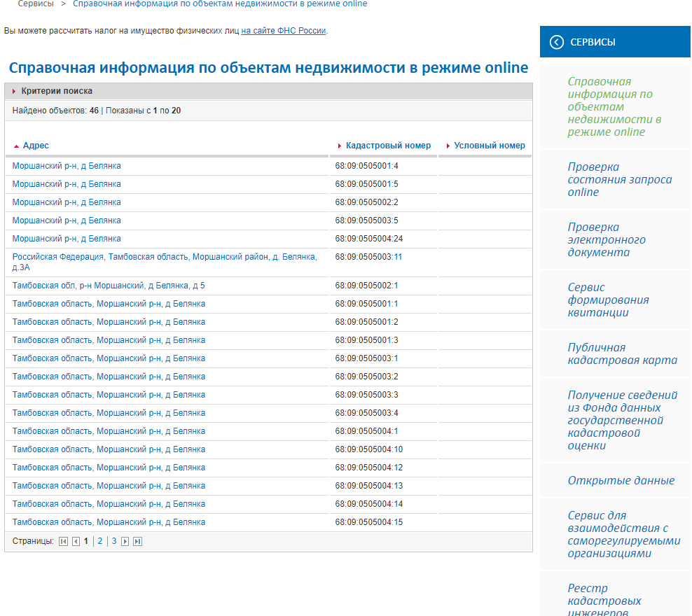692x616 pixels.
Task: Click Сервисы in the breadcrumb
Action: tap(35, 4)
